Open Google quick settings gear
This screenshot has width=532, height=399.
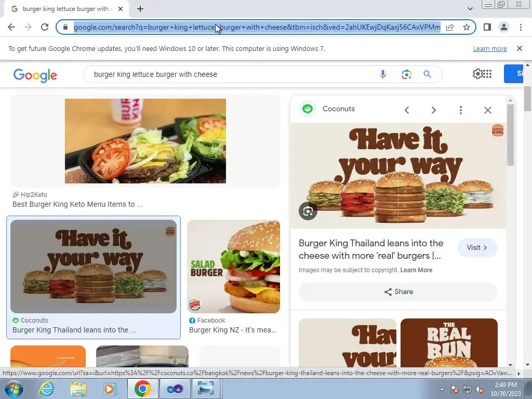click(x=477, y=74)
